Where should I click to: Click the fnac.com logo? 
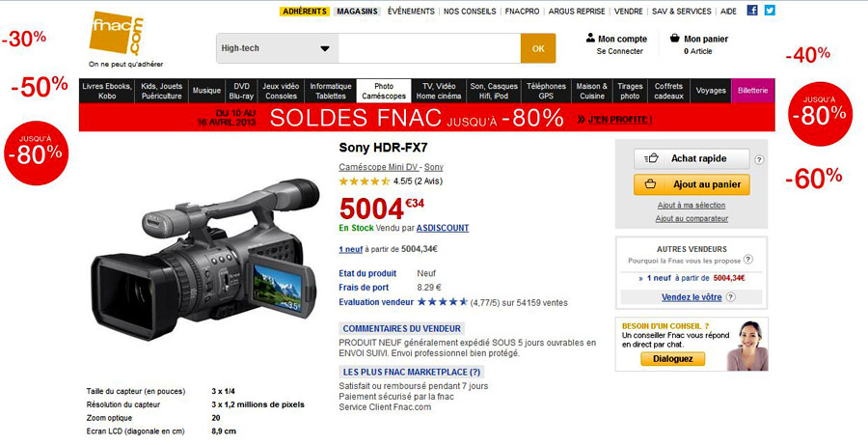118,33
